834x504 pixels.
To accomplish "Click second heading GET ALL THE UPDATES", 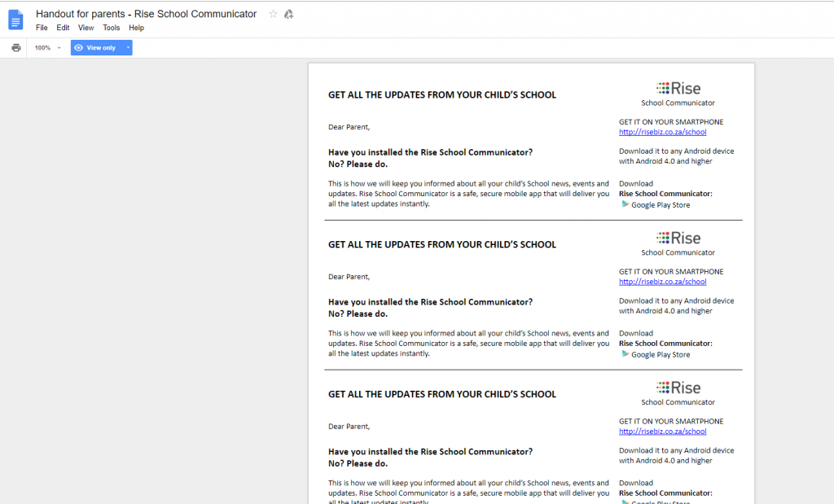I will (x=442, y=244).
